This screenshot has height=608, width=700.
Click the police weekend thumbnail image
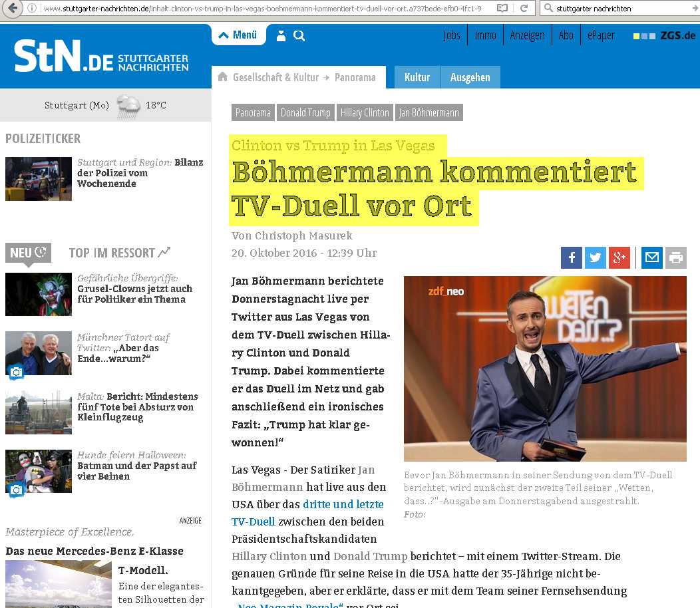(x=39, y=178)
